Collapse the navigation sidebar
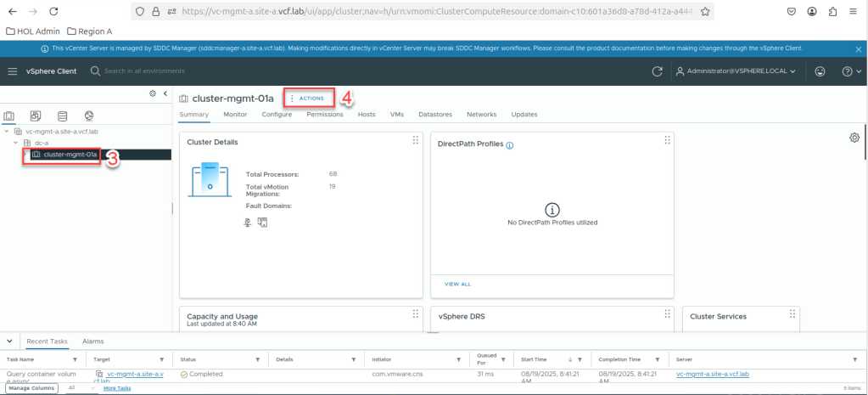Screen dimensions: 868x395 (x=165, y=93)
